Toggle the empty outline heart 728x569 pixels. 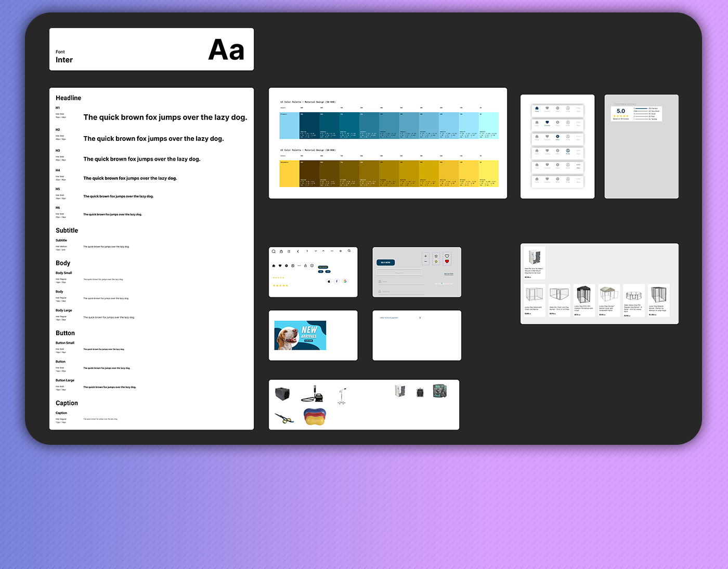point(447,256)
